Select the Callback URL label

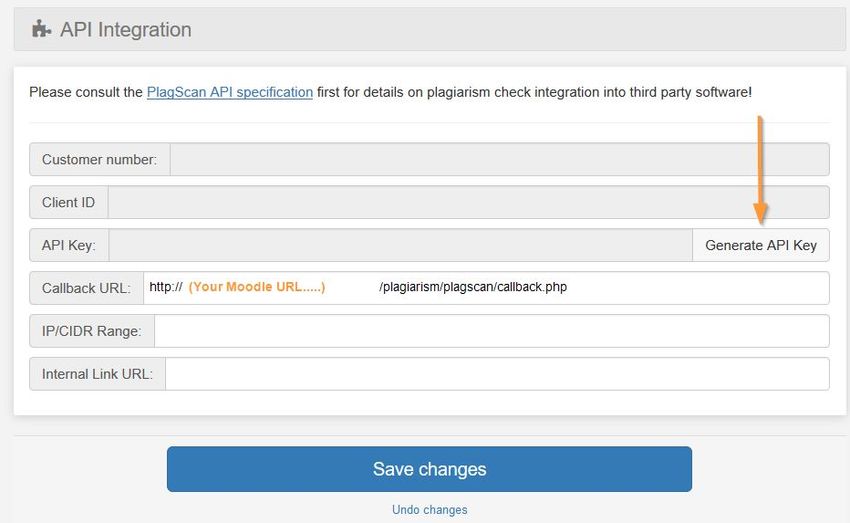coord(86,288)
